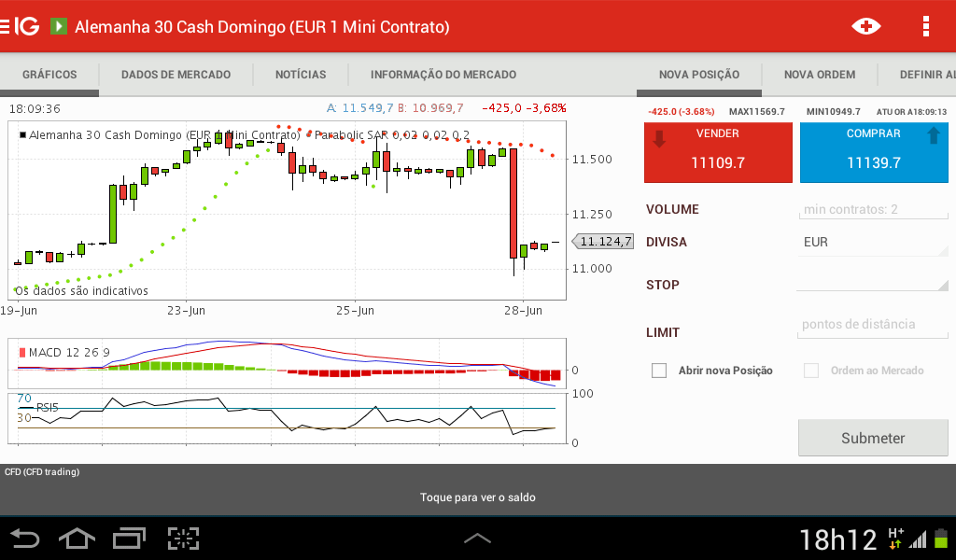Tap the 'ATU OR A18:09:13' update time
Screen dimensions: 956x560
[x=911, y=111]
